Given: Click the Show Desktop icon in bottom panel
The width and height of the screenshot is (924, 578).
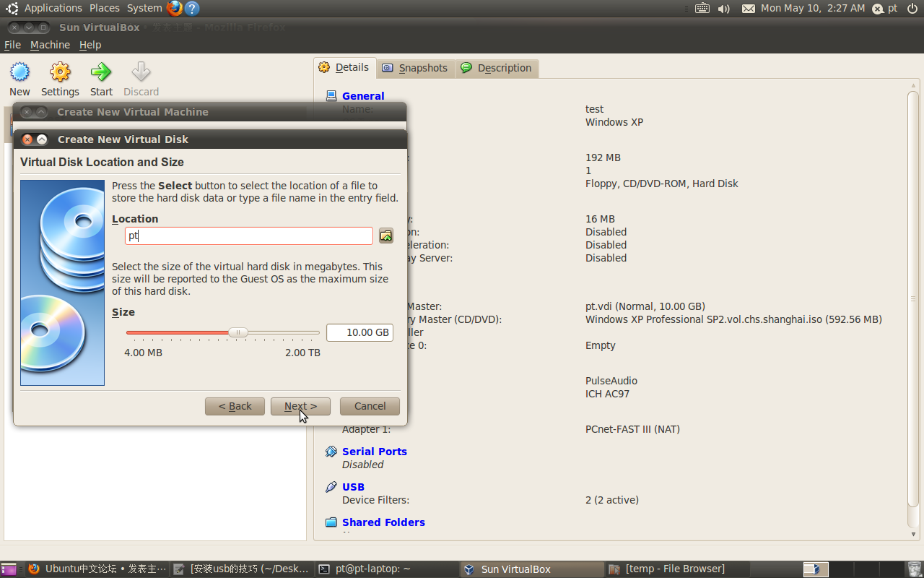Looking at the screenshot, I should pos(9,569).
